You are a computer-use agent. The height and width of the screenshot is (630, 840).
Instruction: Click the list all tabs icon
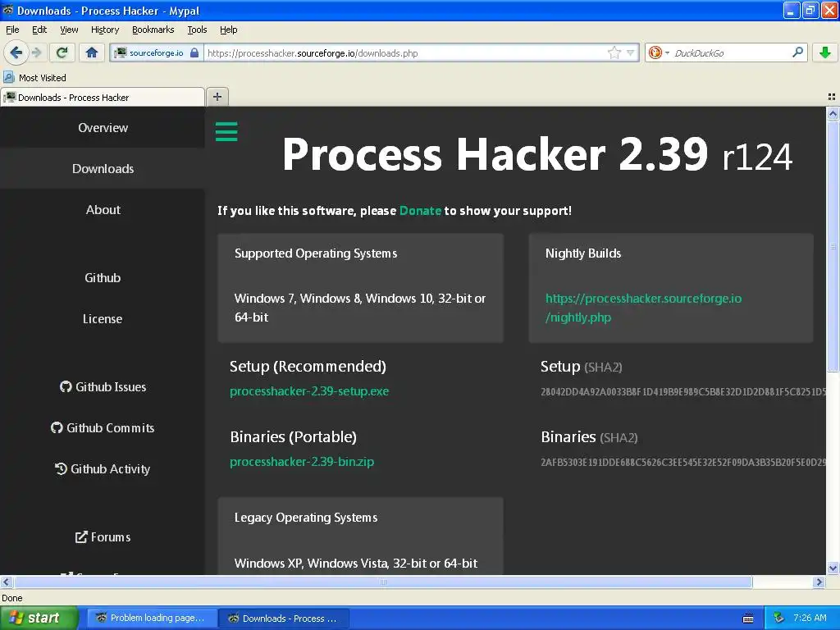click(832, 97)
